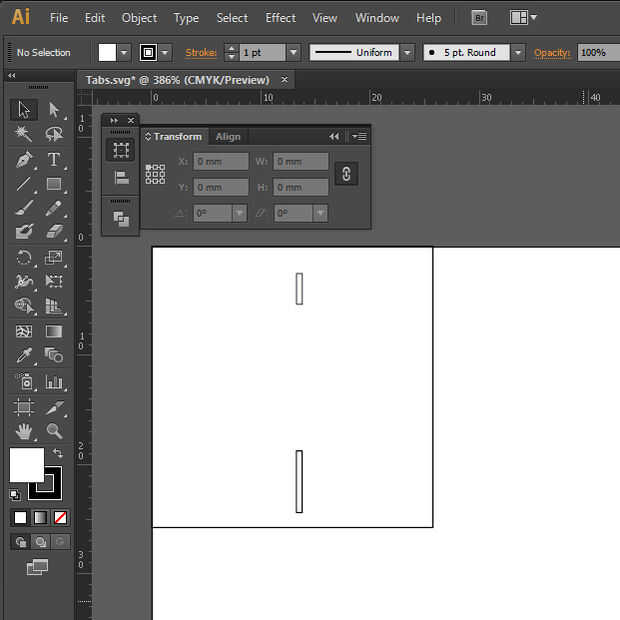The width and height of the screenshot is (620, 620).
Task: Choose the Hand tool
Action: (x=24, y=431)
